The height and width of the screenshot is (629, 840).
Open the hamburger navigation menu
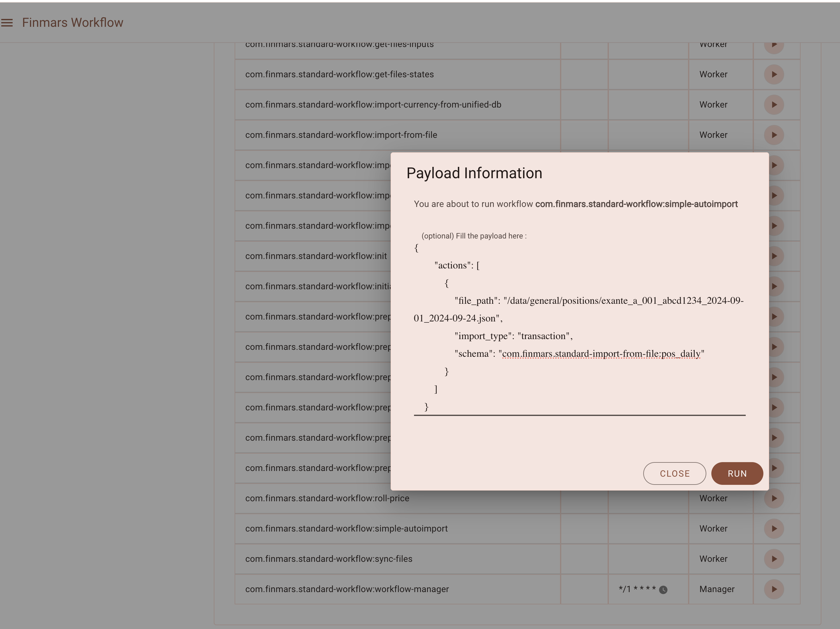tap(7, 23)
